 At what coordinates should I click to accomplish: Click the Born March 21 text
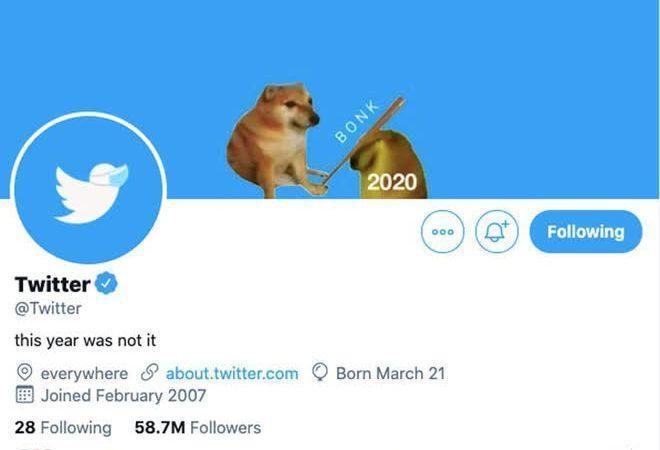390,373
